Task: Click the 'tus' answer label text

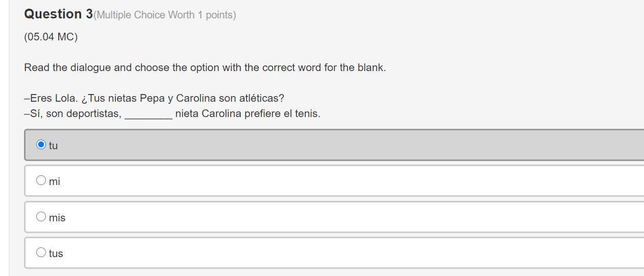Action: point(56,254)
